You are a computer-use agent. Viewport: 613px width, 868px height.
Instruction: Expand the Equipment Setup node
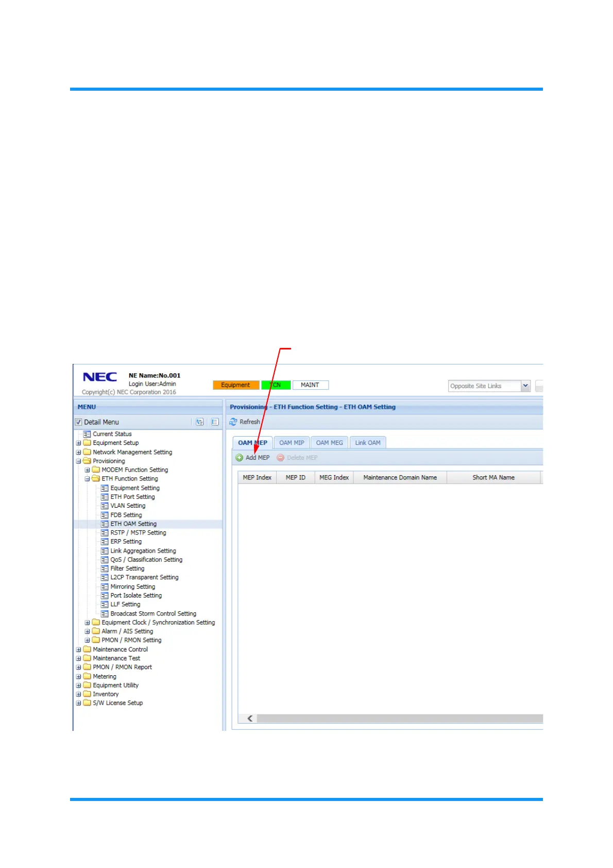click(x=79, y=443)
